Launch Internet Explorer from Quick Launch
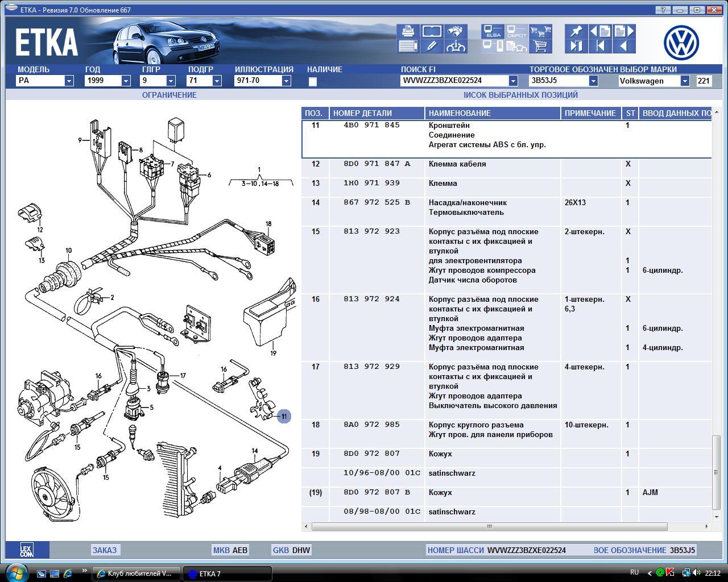Viewport: 728px width, 582px height. click(68, 573)
